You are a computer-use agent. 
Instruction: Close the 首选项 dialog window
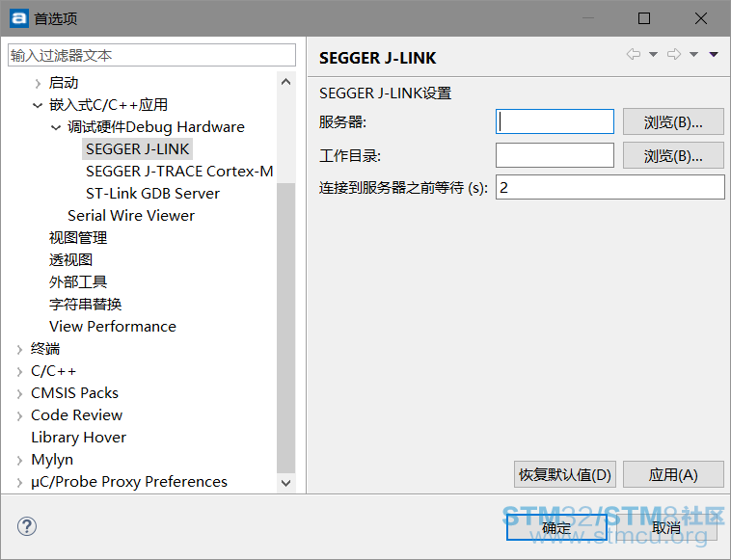point(701,18)
